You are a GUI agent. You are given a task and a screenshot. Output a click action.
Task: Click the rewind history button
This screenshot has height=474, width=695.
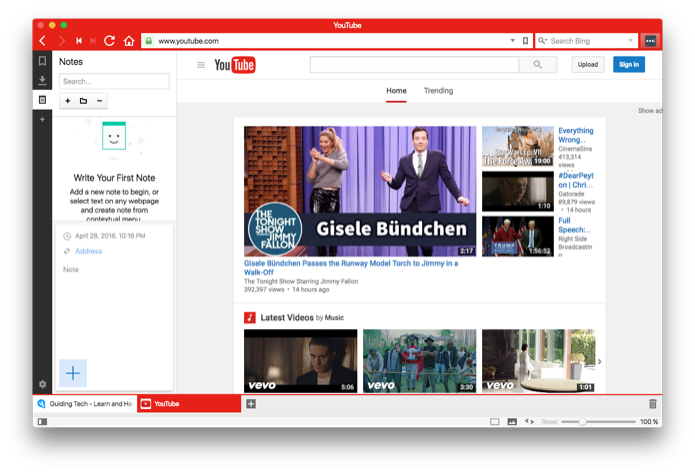click(79, 41)
